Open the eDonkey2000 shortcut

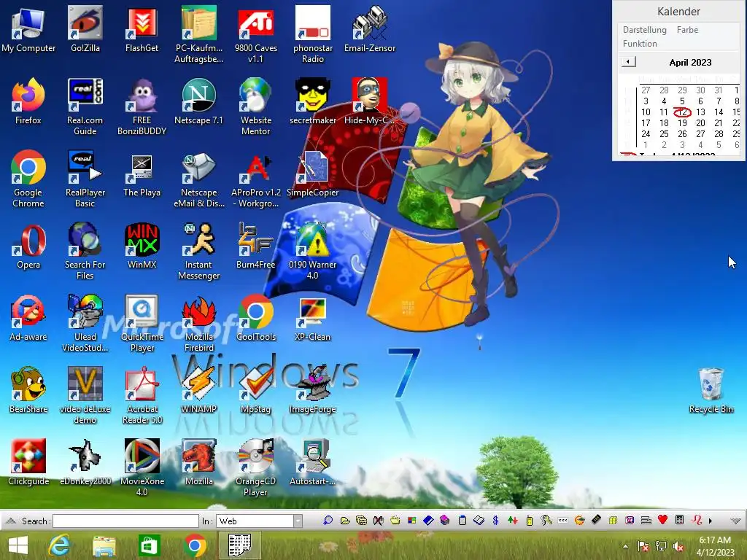(x=85, y=463)
